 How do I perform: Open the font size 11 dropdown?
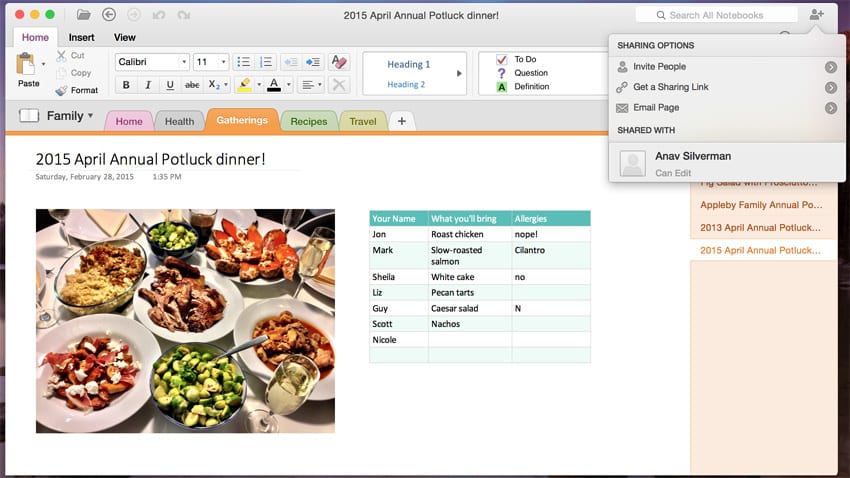click(211, 62)
